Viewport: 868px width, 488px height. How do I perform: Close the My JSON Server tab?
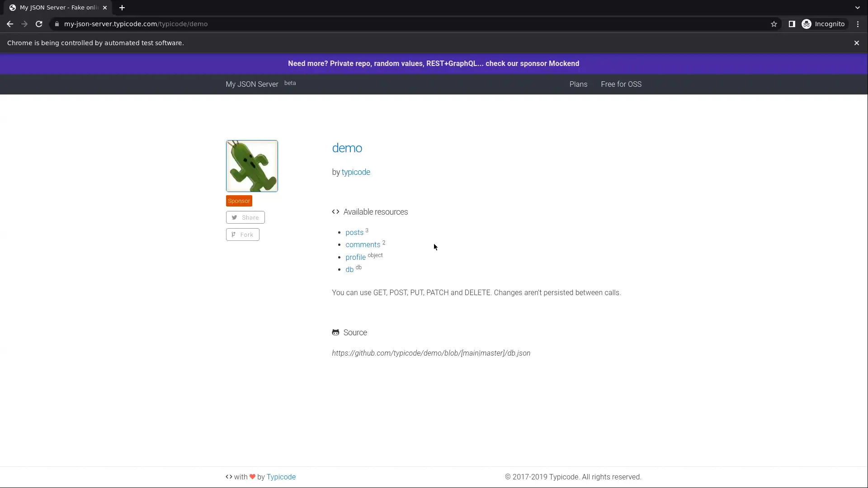tap(105, 8)
